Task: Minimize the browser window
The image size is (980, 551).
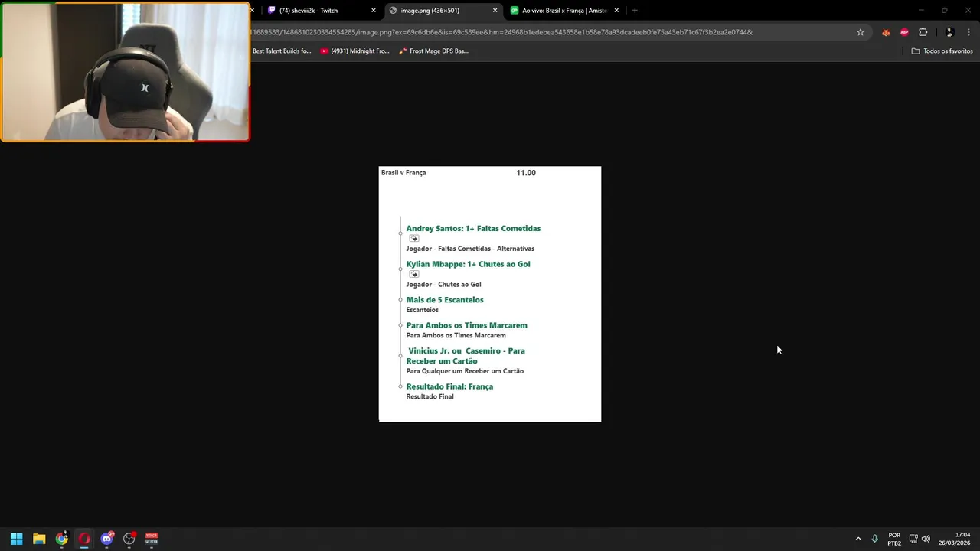Action: pyautogui.click(x=921, y=10)
